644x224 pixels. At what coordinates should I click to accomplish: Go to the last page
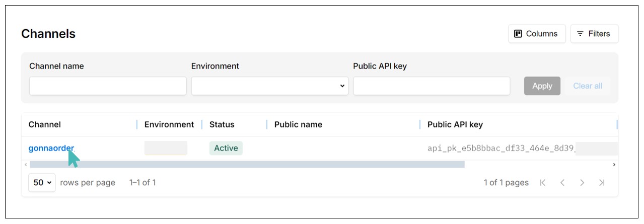coord(602,183)
